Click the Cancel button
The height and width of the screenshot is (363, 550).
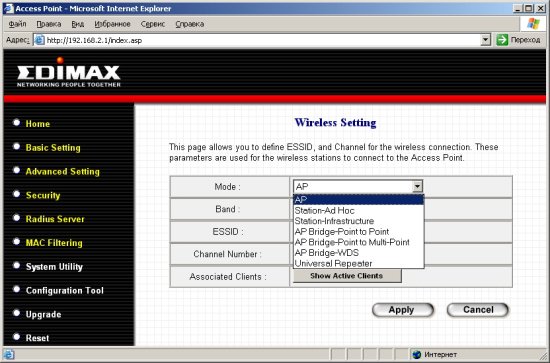(x=478, y=310)
